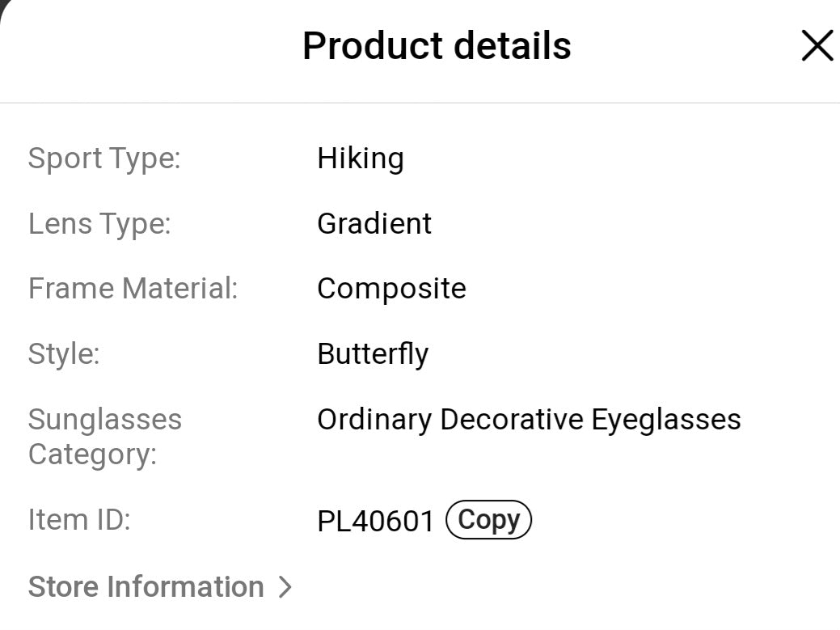This screenshot has height=630, width=840.
Task: Select the Lens Type label
Action: [x=99, y=223]
